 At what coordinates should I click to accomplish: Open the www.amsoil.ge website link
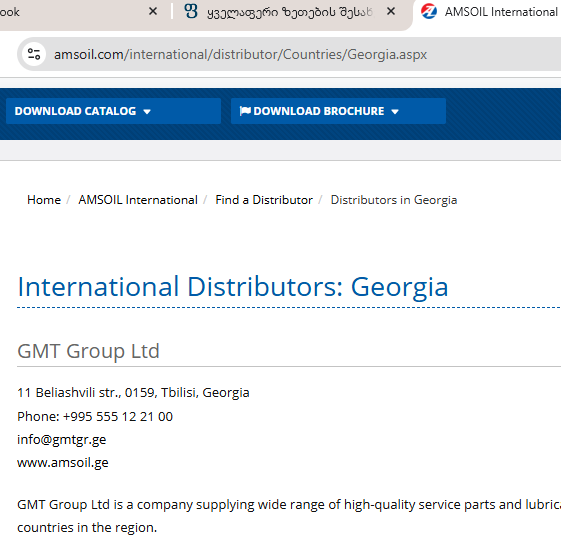click(63, 463)
